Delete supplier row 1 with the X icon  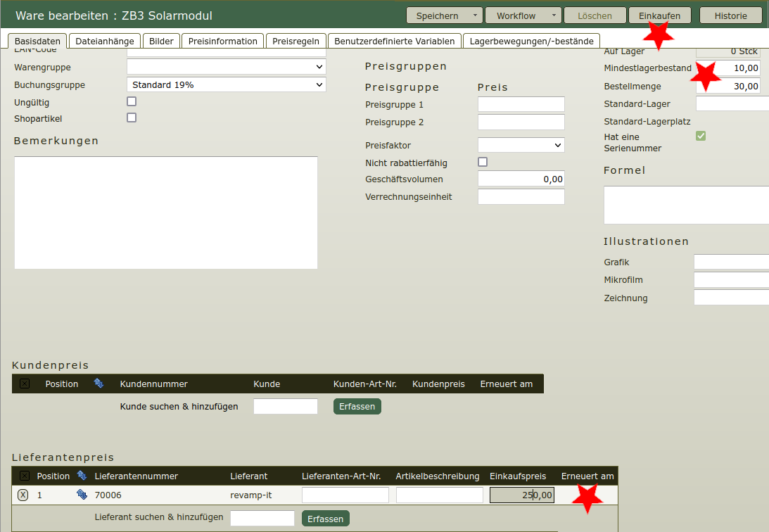point(23,495)
